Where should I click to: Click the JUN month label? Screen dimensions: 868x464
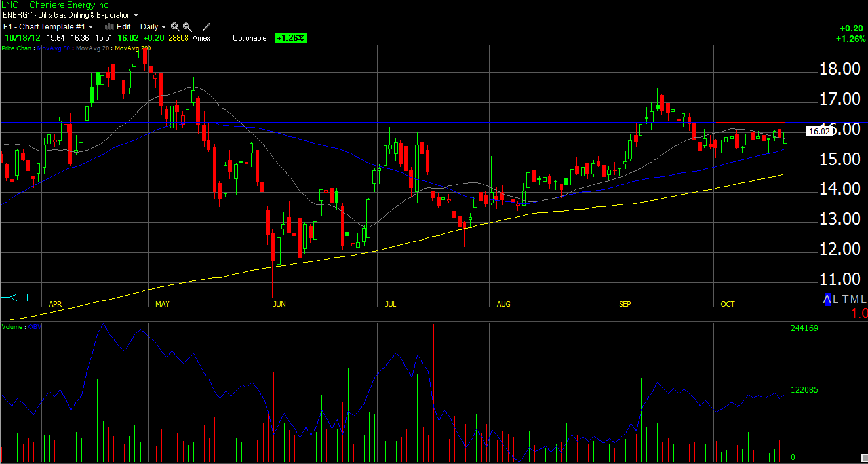pyautogui.click(x=279, y=304)
